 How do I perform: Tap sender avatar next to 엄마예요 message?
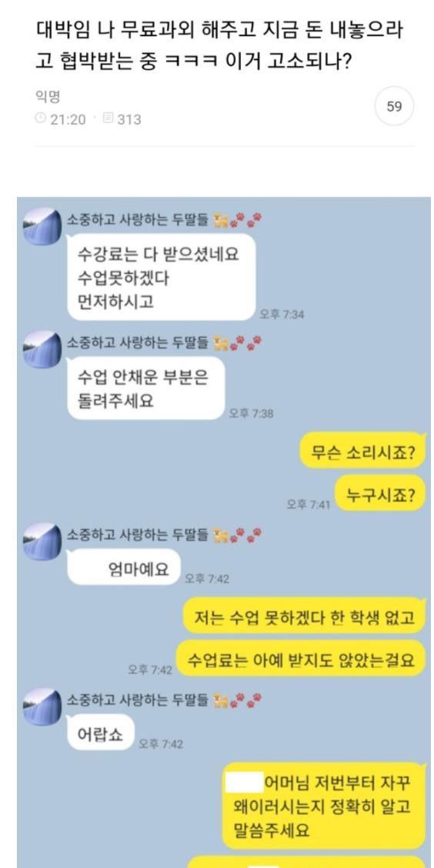(x=42, y=542)
